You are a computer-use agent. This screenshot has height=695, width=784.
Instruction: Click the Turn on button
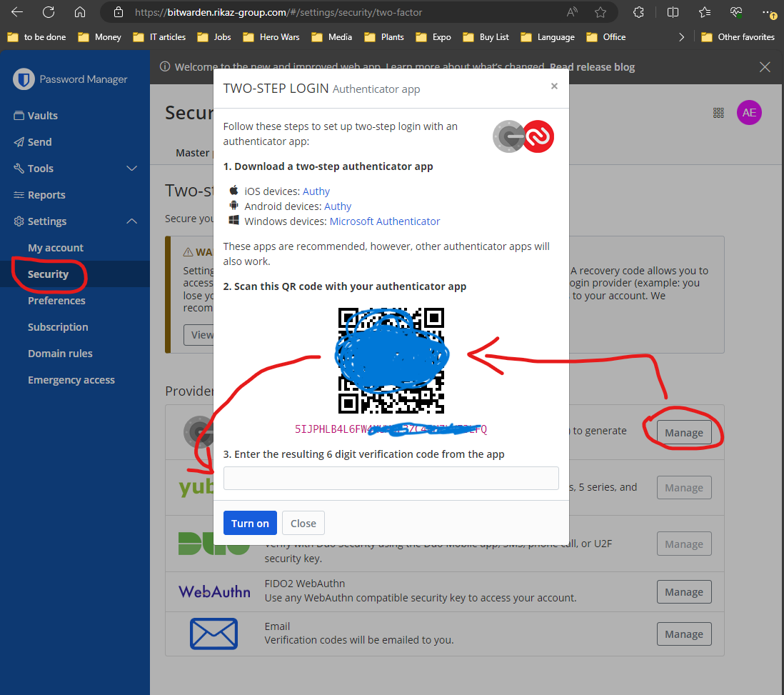pyautogui.click(x=250, y=524)
